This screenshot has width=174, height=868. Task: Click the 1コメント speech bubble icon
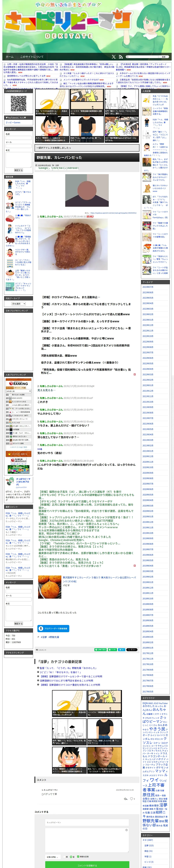point(37,650)
